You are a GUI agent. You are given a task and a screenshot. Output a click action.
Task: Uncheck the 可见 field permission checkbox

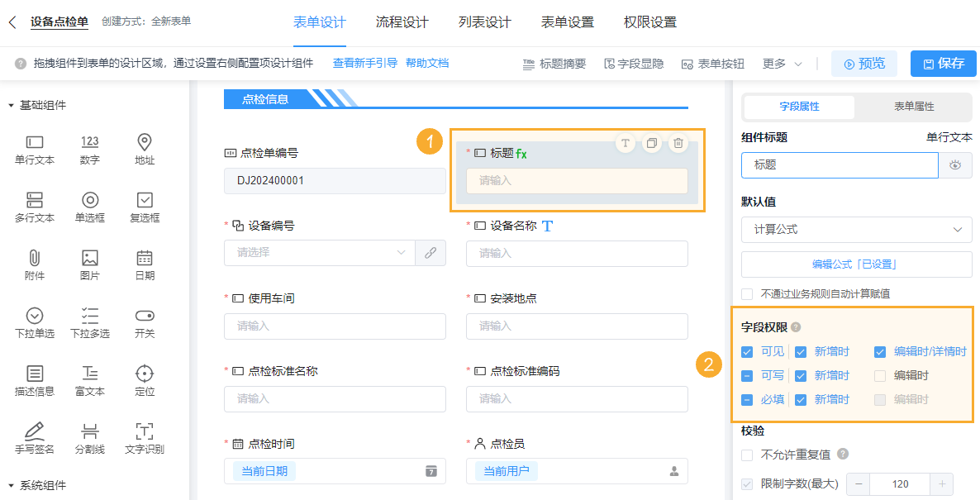click(x=745, y=350)
